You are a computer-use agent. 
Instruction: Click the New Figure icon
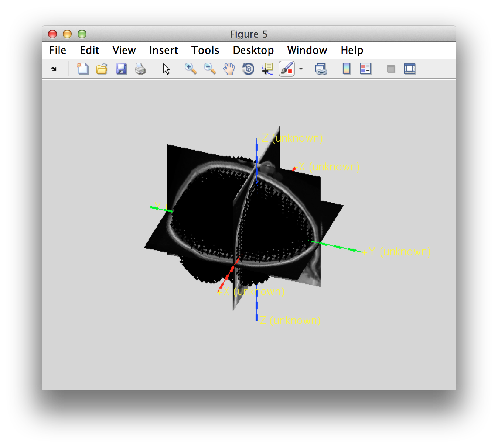82,69
